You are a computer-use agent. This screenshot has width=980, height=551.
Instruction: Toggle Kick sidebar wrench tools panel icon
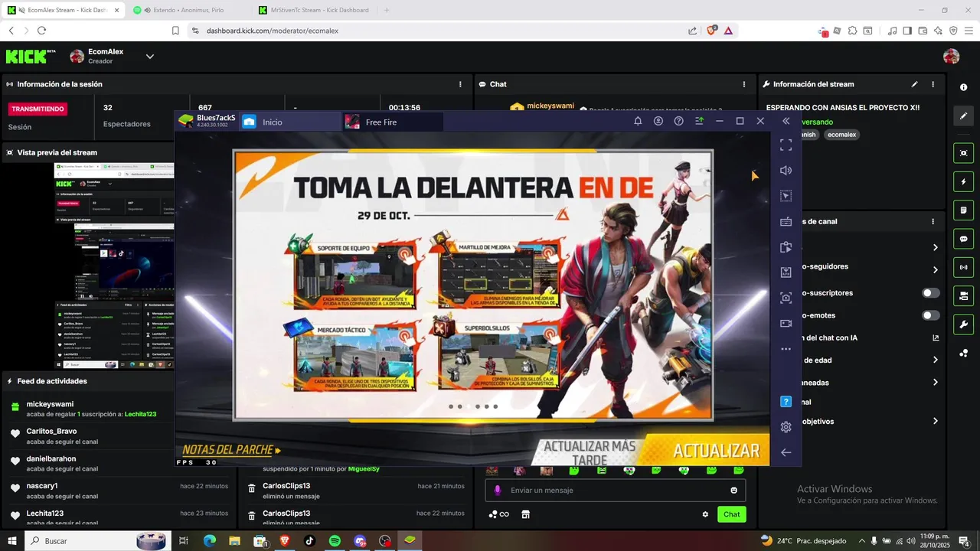[x=963, y=324]
